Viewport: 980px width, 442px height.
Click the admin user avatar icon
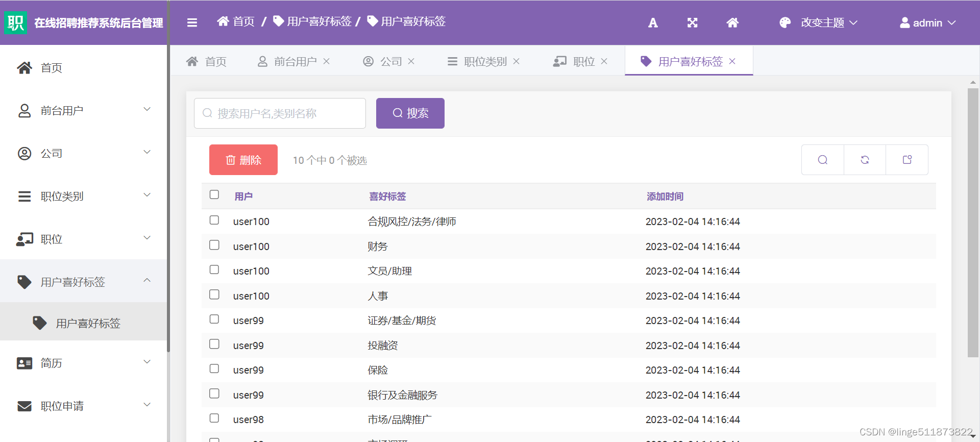[904, 22]
